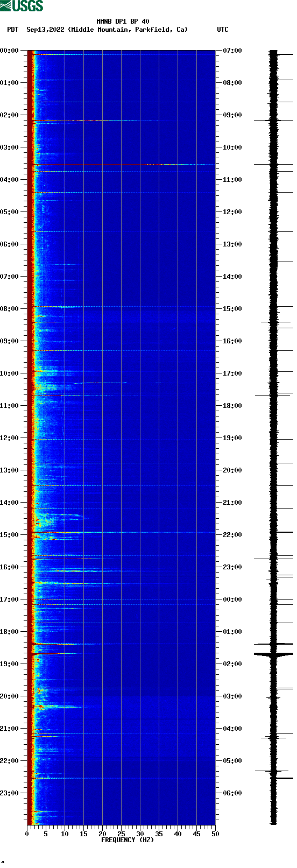Click the 23:00 PDT time label

pos(10,793)
